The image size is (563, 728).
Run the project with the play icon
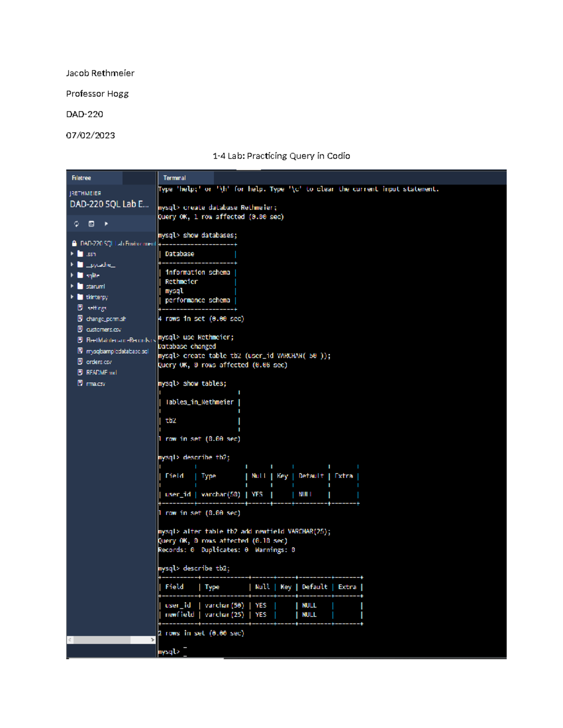(x=106, y=224)
